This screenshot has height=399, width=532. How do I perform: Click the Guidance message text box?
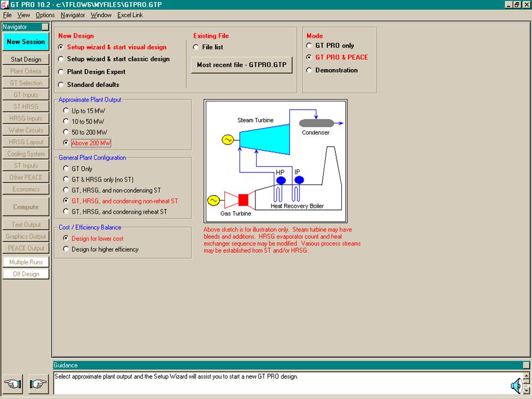[288, 383]
